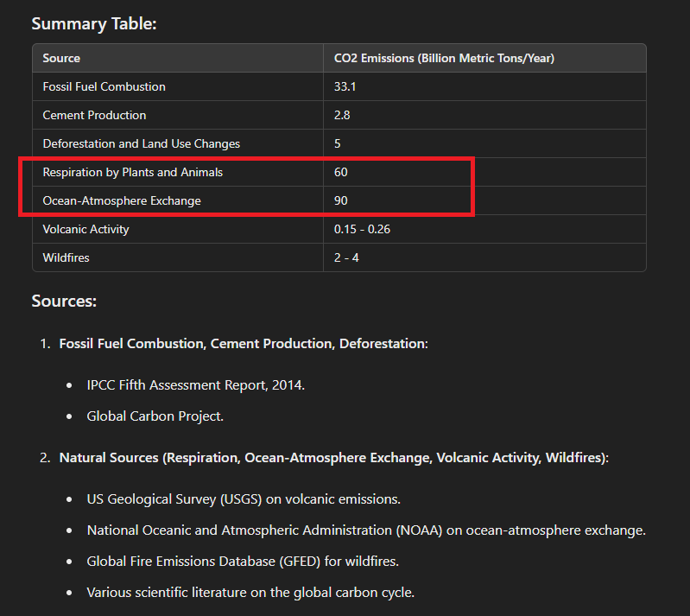This screenshot has width=690, height=616.
Task: Select the value 60 in the table
Action: tap(341, 172)
